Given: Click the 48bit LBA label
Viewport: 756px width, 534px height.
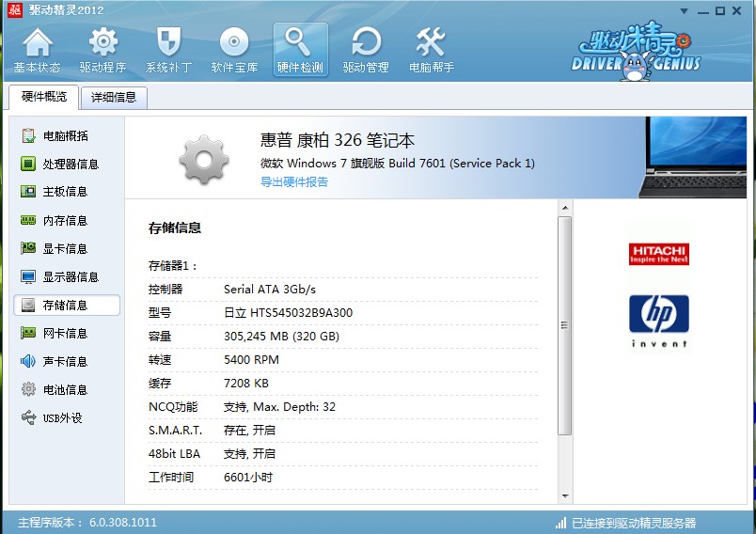Looking at the screenshot, I should (174, 453).
